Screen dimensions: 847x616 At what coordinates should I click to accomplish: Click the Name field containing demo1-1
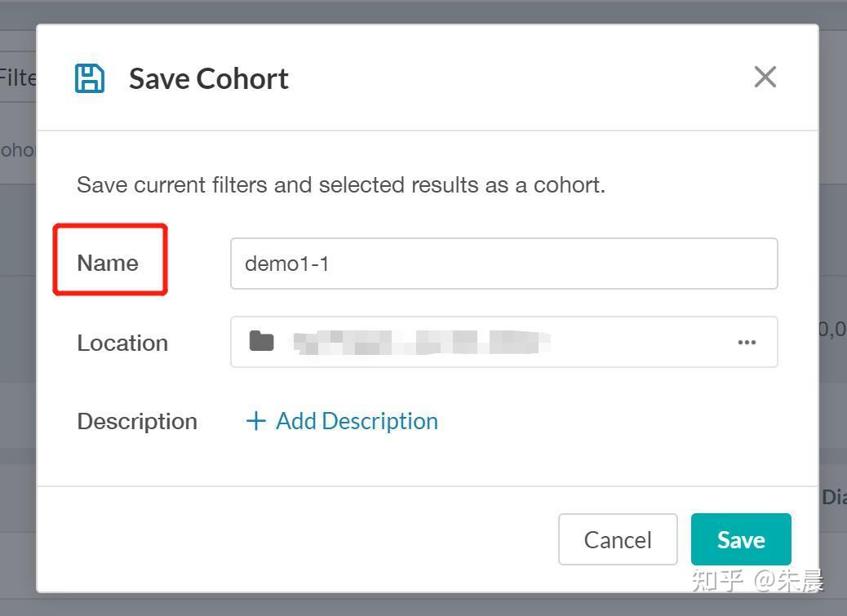click(x=503, y=264)
